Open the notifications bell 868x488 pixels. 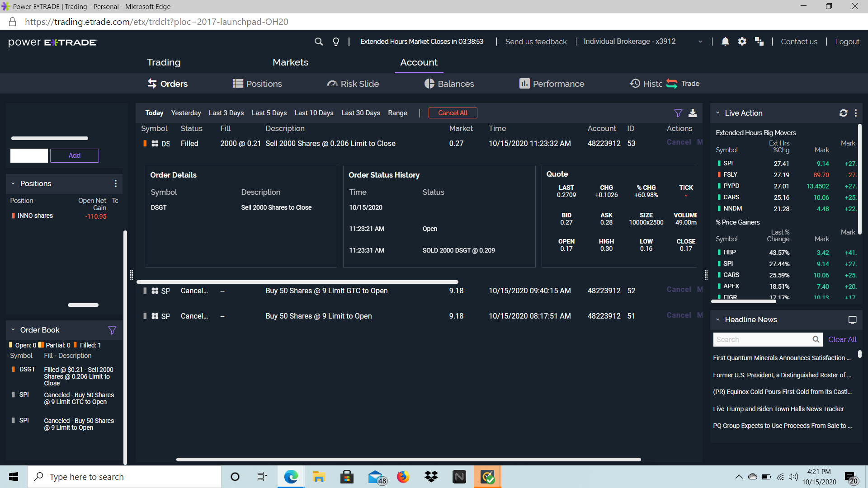coord(725,42)
